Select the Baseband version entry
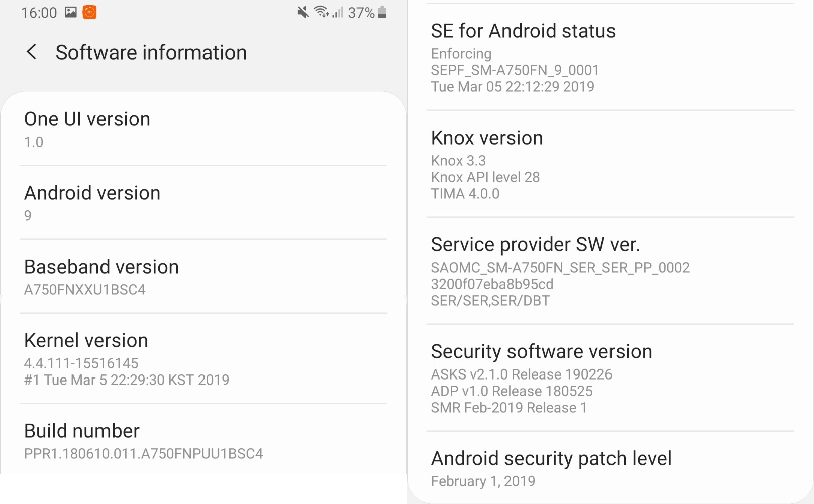 point(203,277)
